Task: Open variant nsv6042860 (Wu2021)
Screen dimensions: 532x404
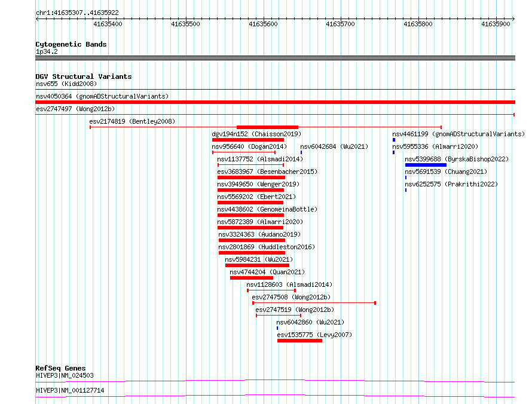Action: [x=310, y=322]
